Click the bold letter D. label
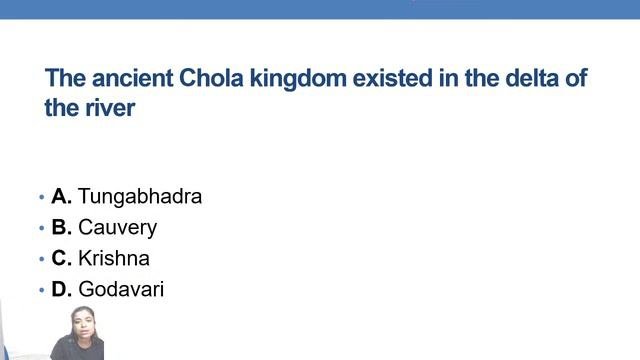 tap(62, 289)
